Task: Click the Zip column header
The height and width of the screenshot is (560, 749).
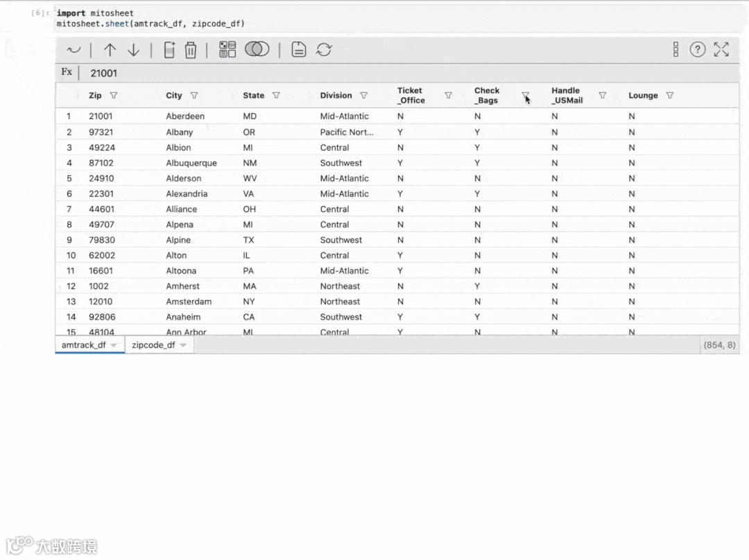Action: tap(95, 96)
